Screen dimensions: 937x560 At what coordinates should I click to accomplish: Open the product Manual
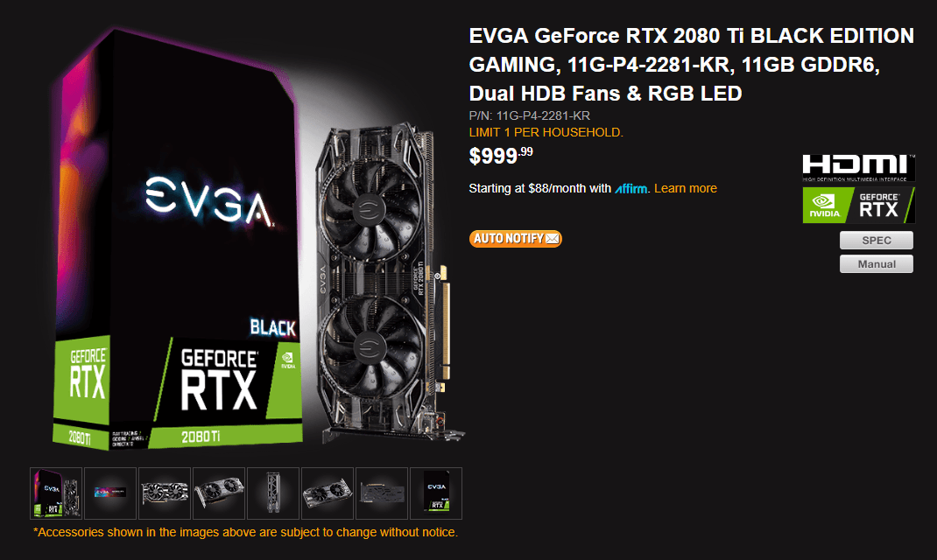[876, 264]
